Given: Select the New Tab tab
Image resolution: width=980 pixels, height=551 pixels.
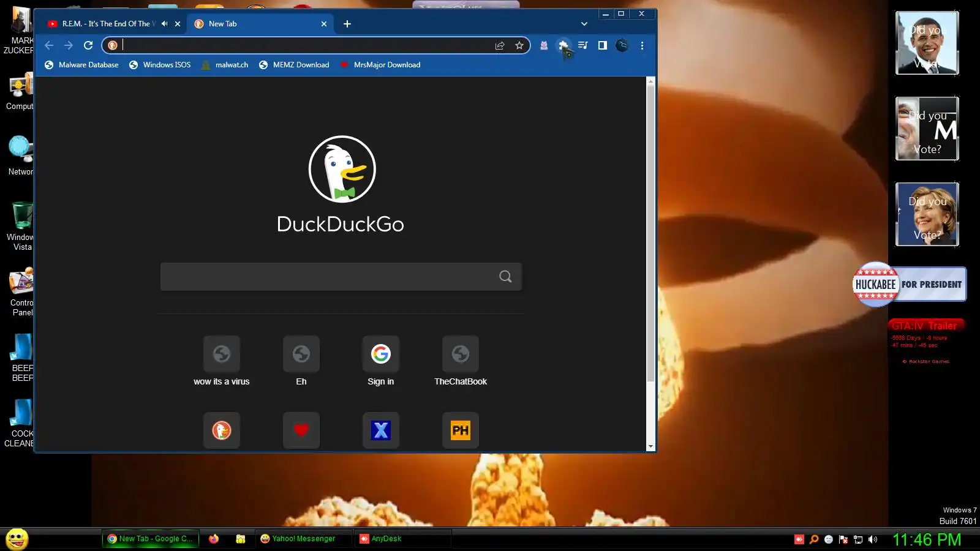Looking at the screenshot, I should point(260,24).
